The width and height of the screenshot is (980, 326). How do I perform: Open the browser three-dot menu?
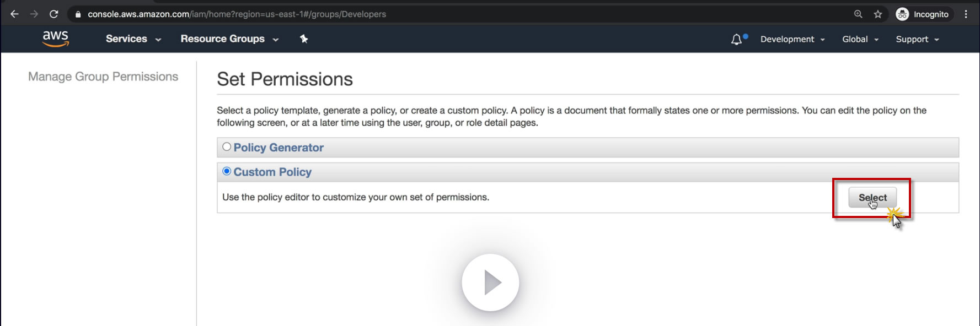point(966,14)
